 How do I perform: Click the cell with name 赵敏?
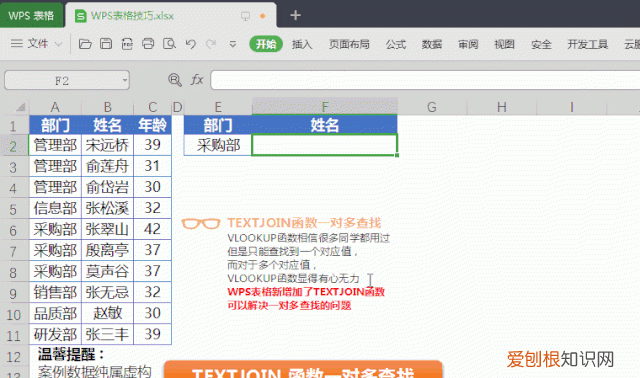(107, 313)
